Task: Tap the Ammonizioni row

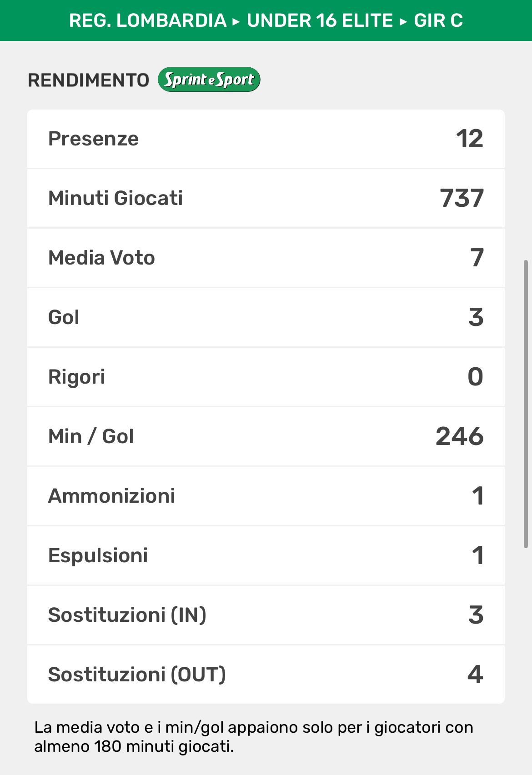Action: click(x=266, y=496)
